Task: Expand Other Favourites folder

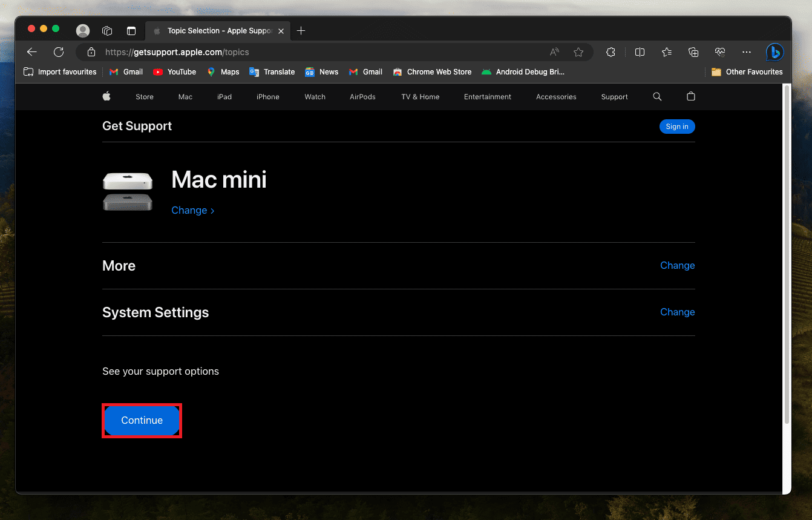Action: click(x=747, y=72)
